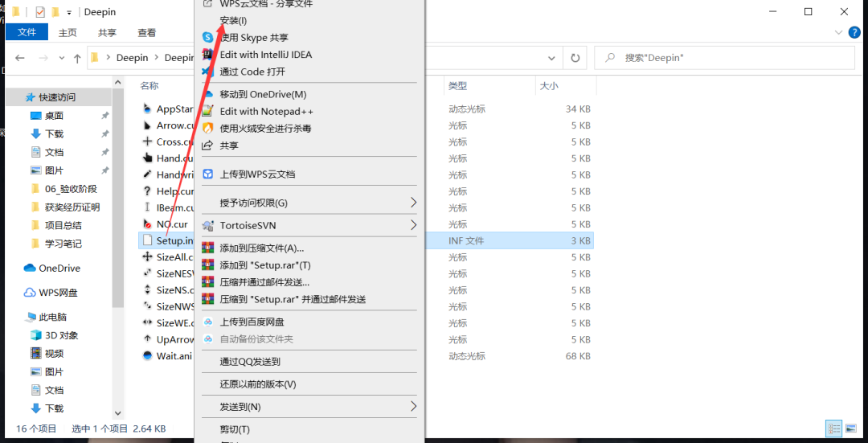The width and height of the screenshot is (868, 443).
Task: Select 上传到WPS云文档
Action: [x=257, y=174]
